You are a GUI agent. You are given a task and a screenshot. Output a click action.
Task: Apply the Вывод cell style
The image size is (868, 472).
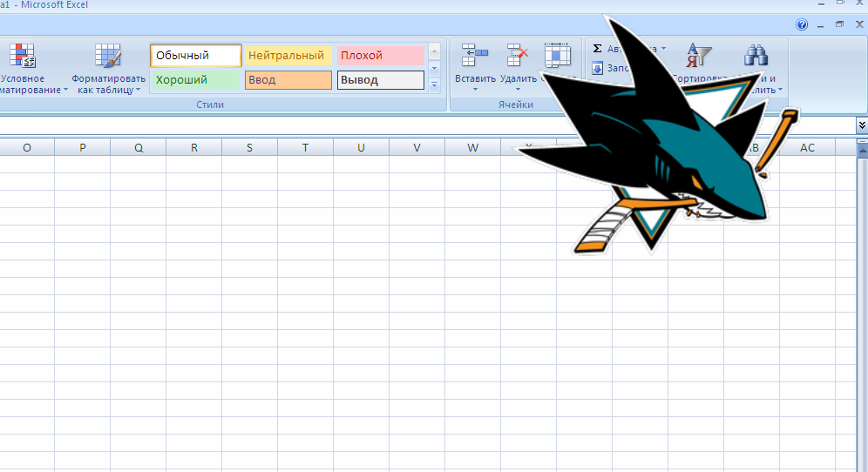click(381, 79)
